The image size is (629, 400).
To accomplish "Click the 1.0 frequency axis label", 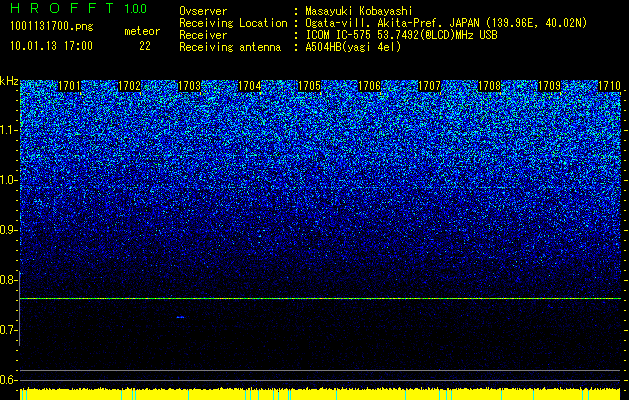I will [8, 180].
